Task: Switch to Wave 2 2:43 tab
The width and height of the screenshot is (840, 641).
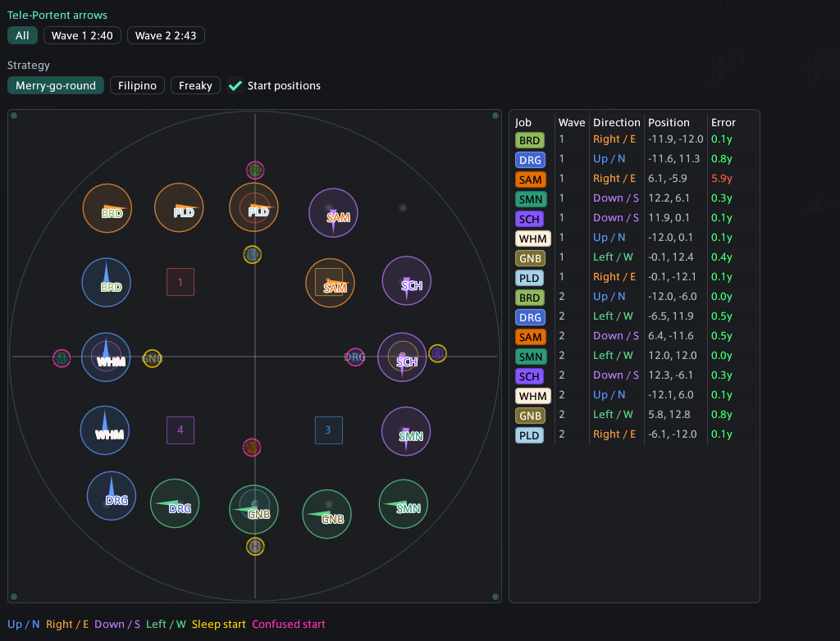Action: [x=166, y=35]
